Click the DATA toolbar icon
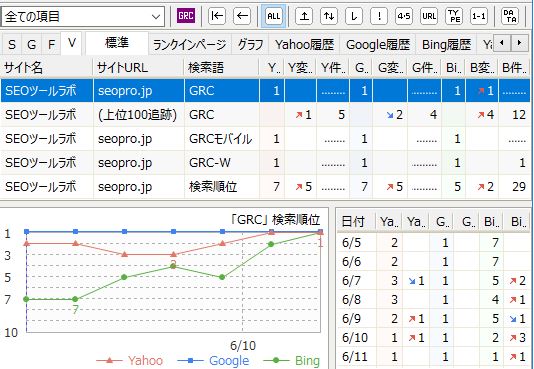Screen dimensions: 534x369 click(510, 16)
